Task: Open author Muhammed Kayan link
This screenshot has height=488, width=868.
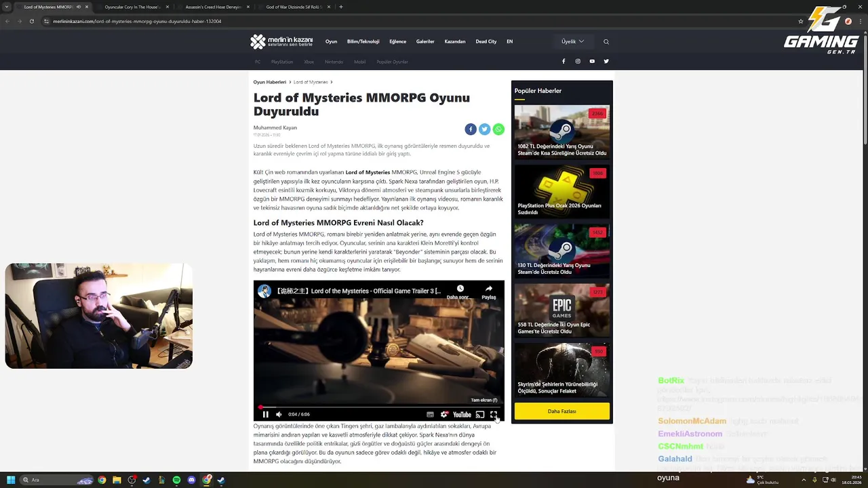Action: (x=275, y=127)
